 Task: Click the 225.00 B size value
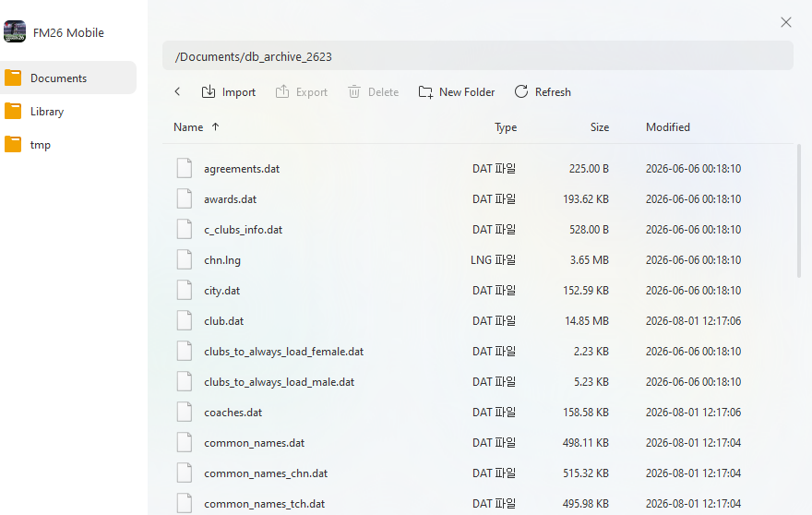tap(589, 168)
